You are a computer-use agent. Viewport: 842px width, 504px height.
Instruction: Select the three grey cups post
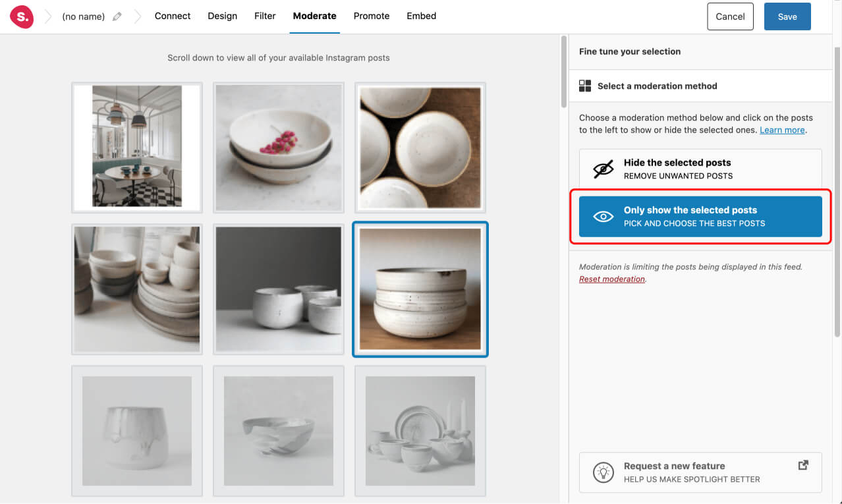[279, 289]
